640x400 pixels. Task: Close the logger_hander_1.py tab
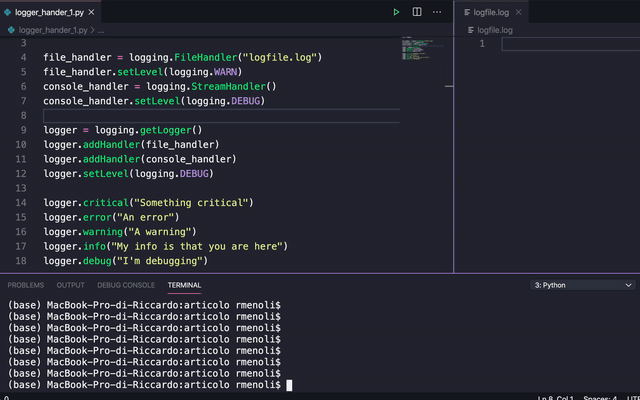91,12
